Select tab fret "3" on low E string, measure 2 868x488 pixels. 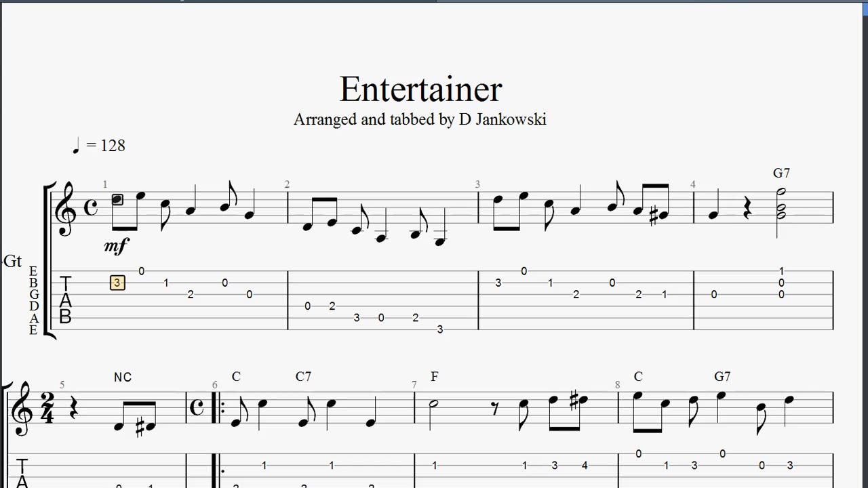pos(440,329)
